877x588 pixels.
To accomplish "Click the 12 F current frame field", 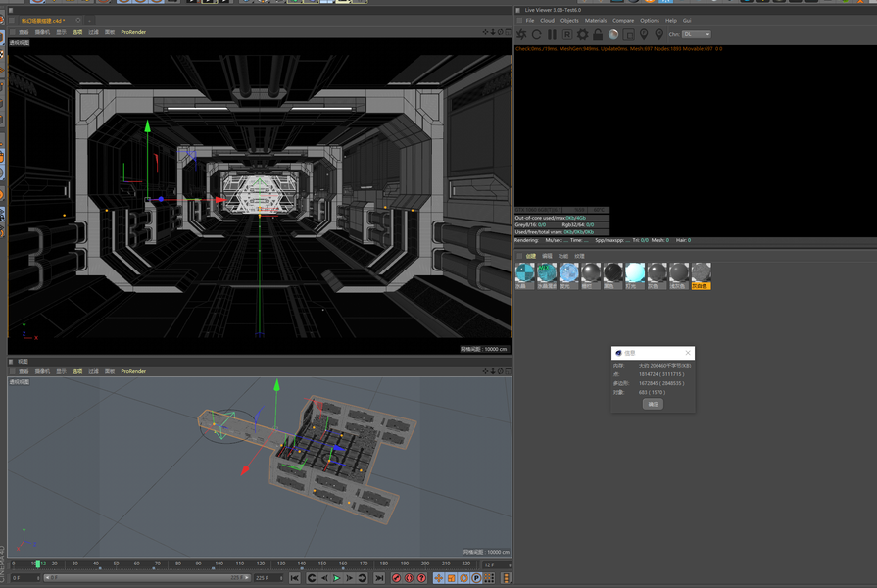I will click(497, 565).
